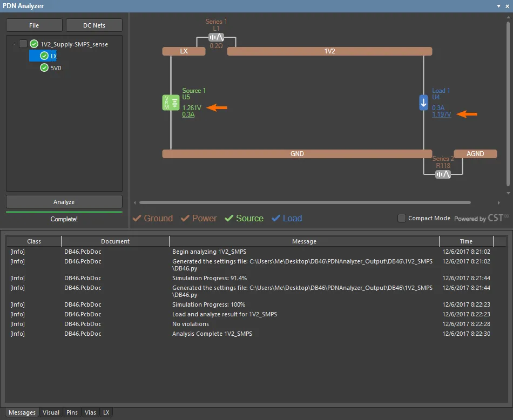This screenshot has height=420, width=513.
Task: Check the box for 1V2_Supply-SMPS_sense
Action: point(23,44)
